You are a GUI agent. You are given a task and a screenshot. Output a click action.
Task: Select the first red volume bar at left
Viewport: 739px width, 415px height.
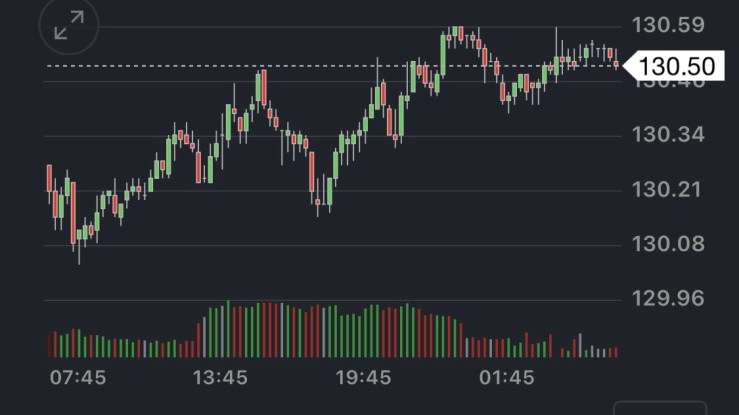tap(49, 345)
